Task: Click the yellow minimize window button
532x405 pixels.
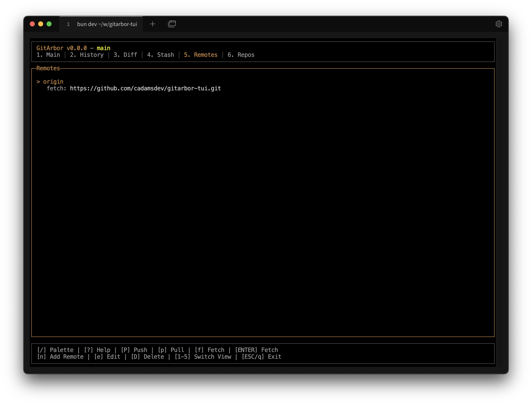Action: click(x=41, y=24)
